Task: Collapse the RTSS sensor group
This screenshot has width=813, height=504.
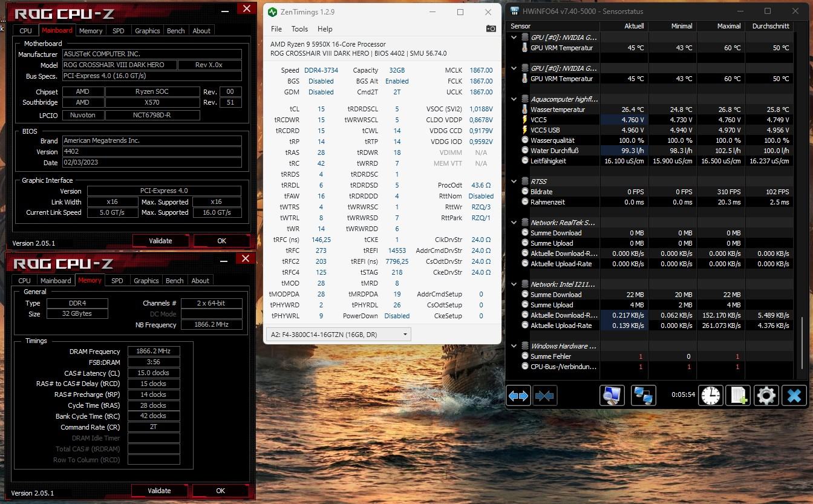Action: 514,182
